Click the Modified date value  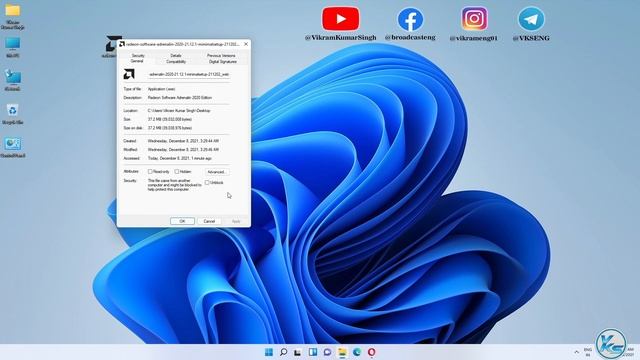tap(183, 149)
